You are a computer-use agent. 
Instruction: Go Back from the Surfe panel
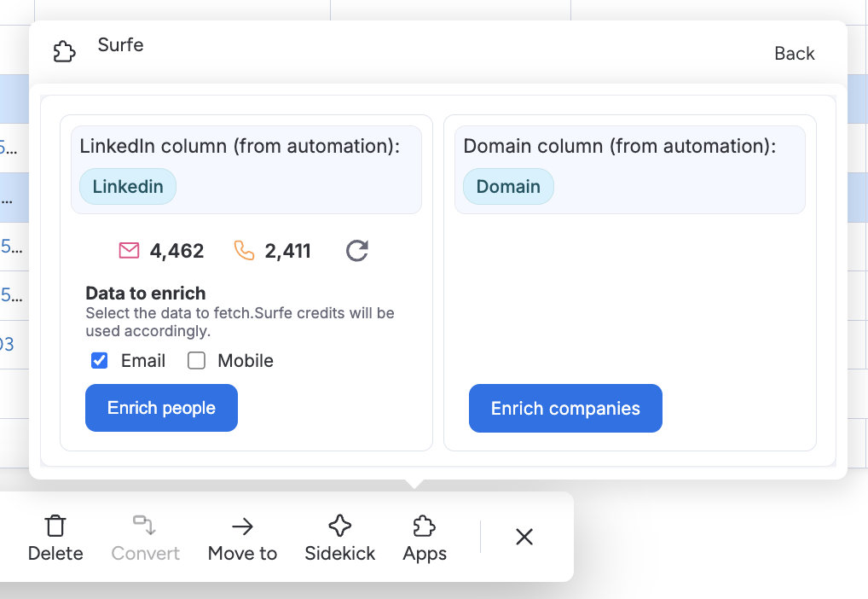[794, 54]
